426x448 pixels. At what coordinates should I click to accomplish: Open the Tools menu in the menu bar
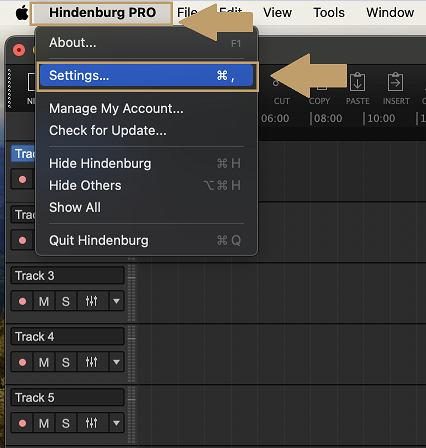[329, 13]
